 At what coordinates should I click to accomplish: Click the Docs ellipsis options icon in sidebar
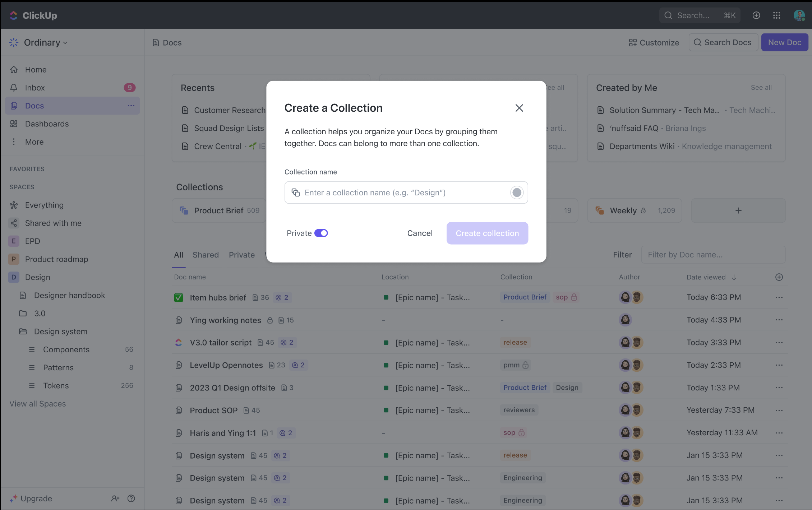[x=131, y=106]
